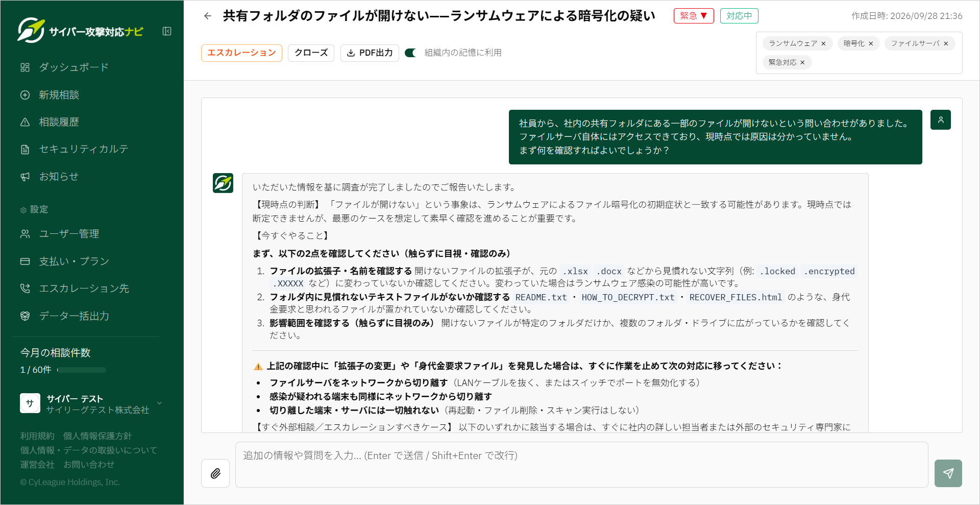Click the paperclip attachment icon
The image size is (980, 505).
tap(215, 473)
